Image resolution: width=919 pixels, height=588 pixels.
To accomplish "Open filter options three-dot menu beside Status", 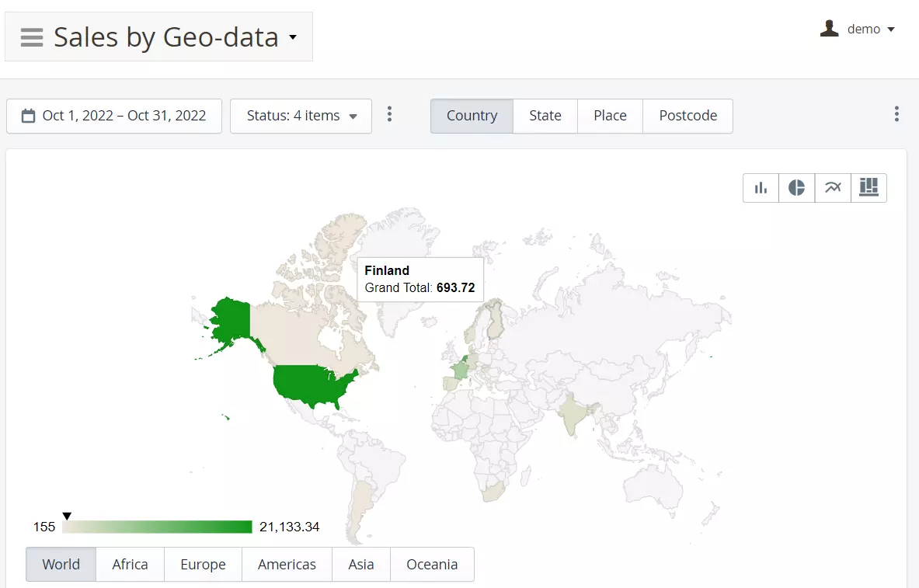I will point(390,115).
